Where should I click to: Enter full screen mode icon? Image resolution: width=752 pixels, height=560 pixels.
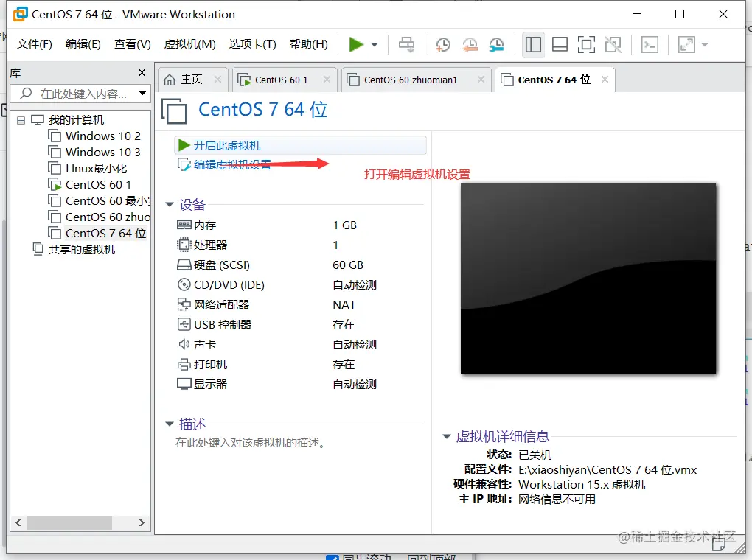[586, 45]
